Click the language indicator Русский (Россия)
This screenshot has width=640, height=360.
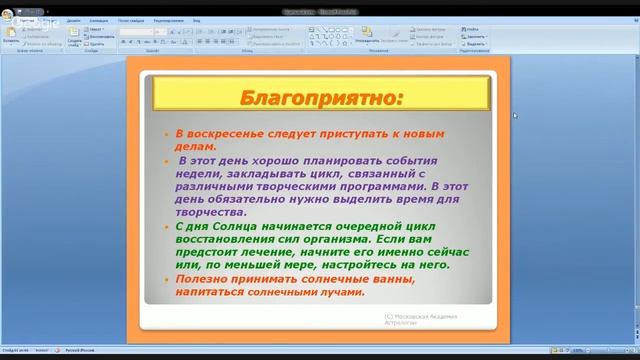click(x=80, y=350)
